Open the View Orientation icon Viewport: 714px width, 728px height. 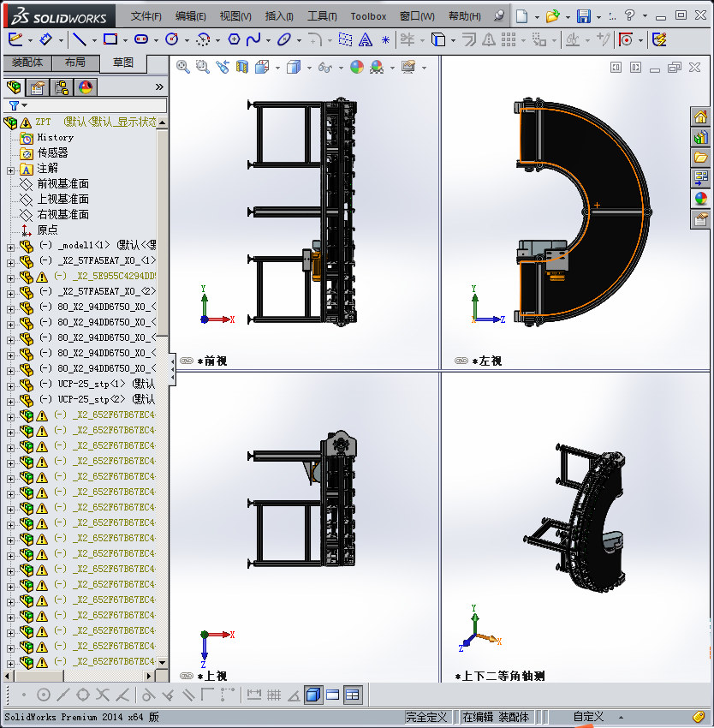pos(262,68)
